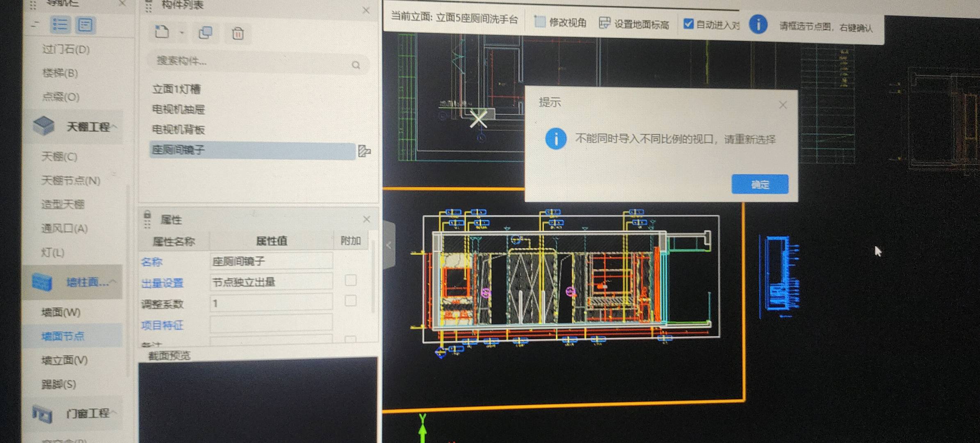Collapse side panel with left arrow handle
Screen dimensions: 980x443
389,246
